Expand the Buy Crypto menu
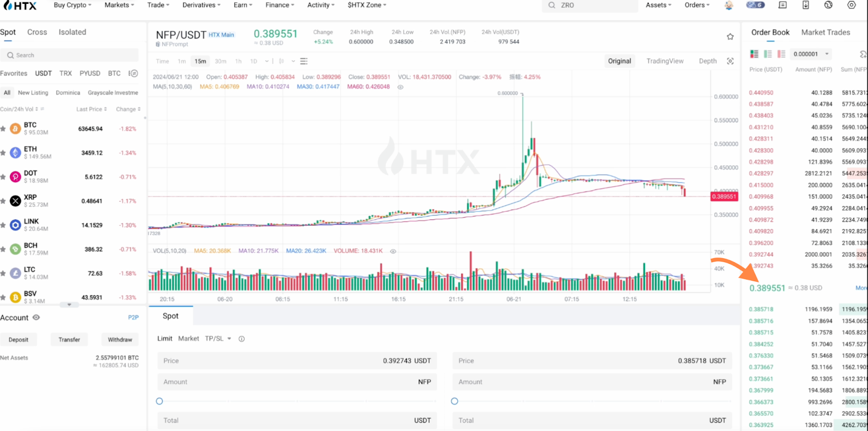The width and height of the screenshot is (868, 431). 72,5
